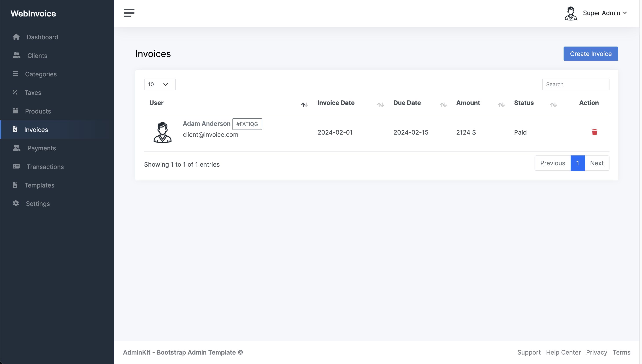The width and height of the screenshot is (642, 364).
Task: Click Adam Anderson's avatar image
Action: point(162,132)
